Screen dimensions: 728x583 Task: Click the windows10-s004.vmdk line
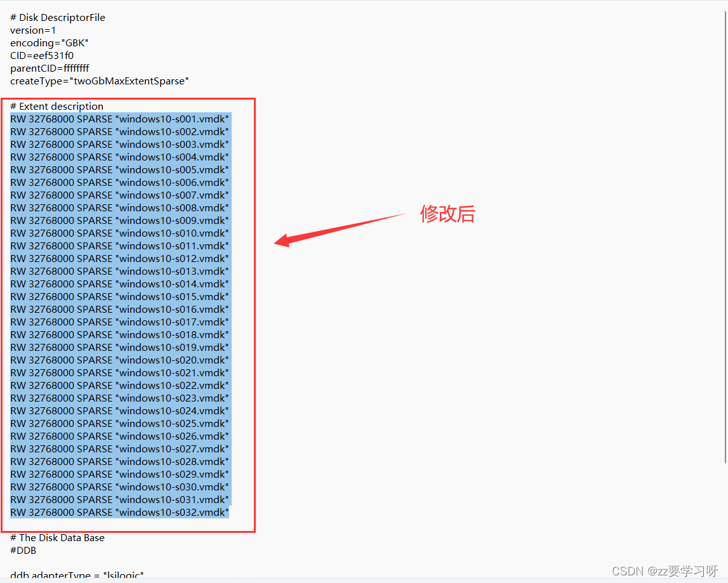[120, 157]
